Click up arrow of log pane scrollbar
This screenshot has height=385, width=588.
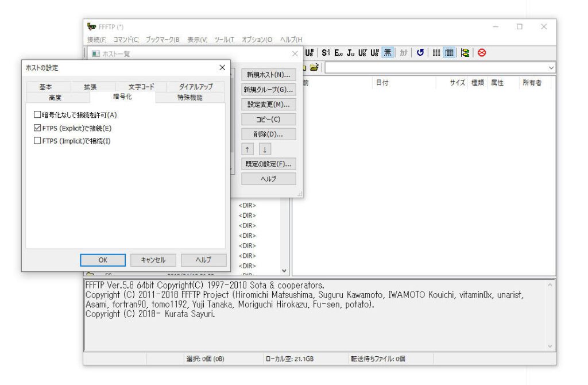550,285
